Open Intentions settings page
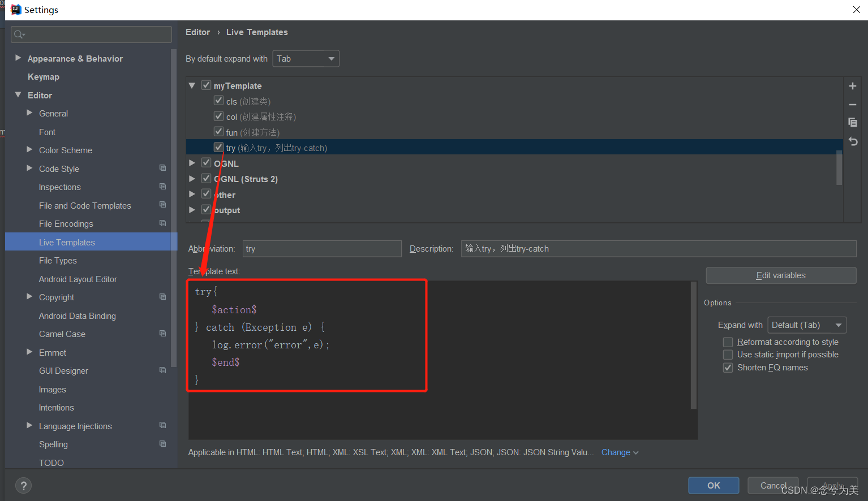 click(x=56, y=408)
